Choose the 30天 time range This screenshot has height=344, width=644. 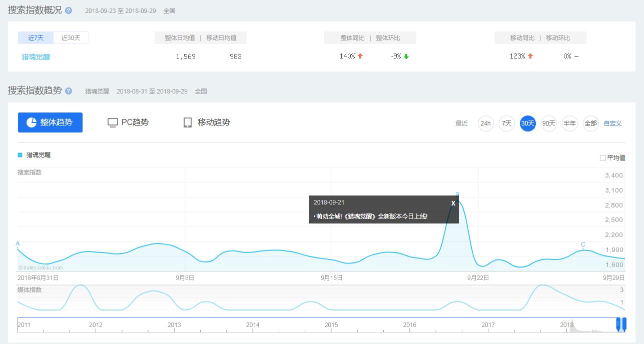[x=528, y=123]
